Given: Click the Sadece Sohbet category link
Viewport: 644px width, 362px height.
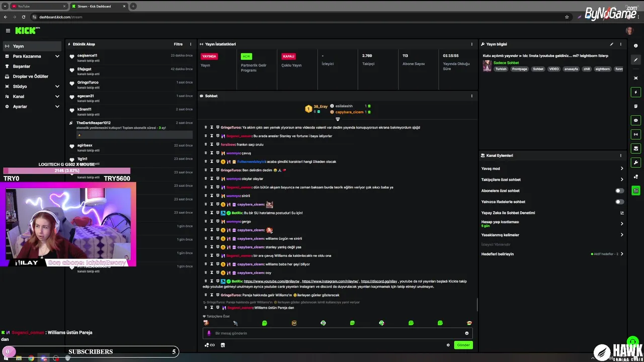Looking at the screenshot, I should [506, 63].
